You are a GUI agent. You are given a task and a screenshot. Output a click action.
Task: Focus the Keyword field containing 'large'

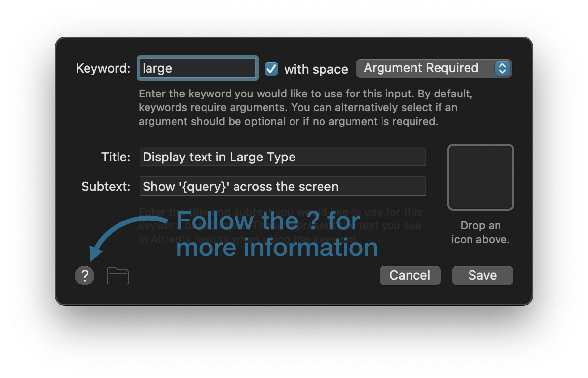coord(197,68)
